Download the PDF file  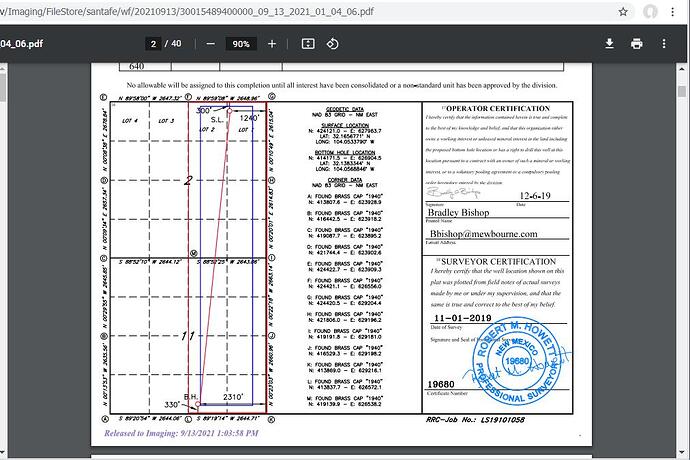[609, 44]
